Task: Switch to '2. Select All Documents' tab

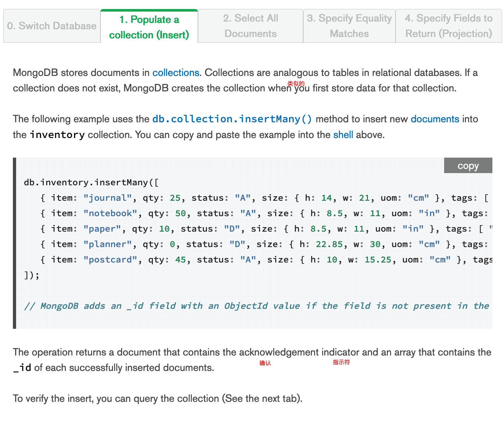Action: coord(250,26)
